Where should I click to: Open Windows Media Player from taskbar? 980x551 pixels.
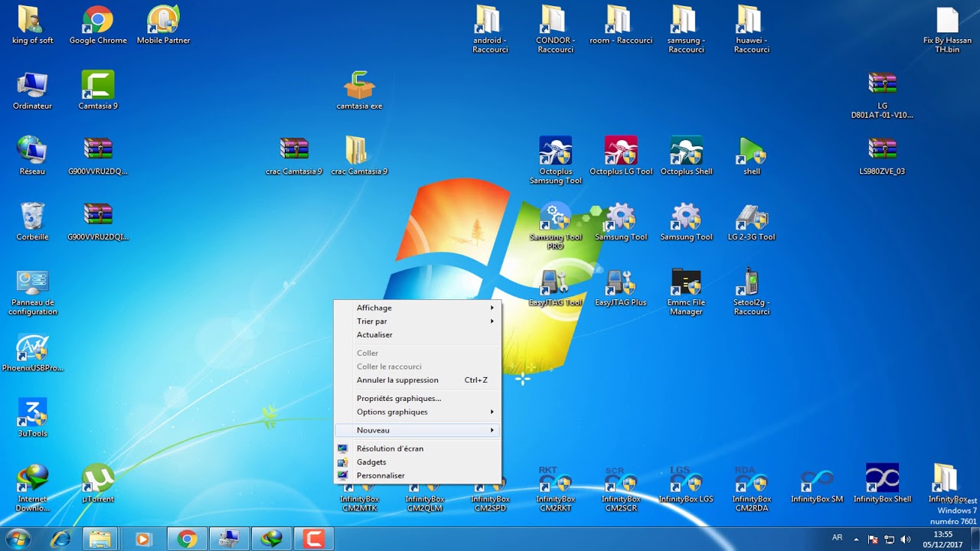143,539
